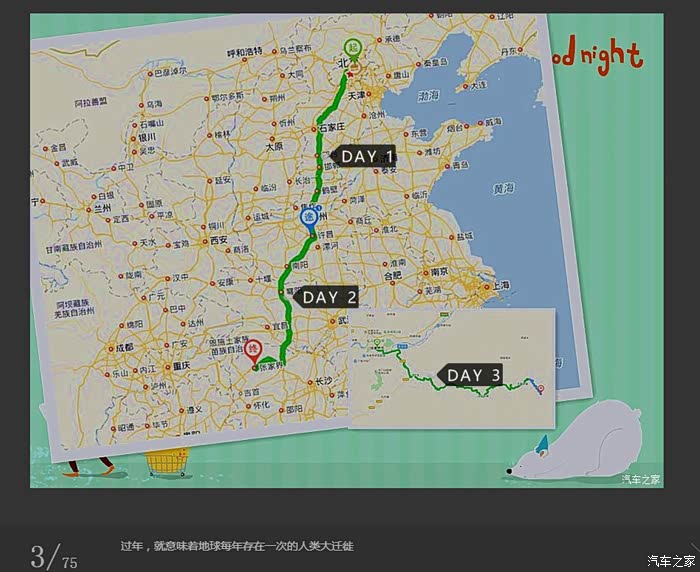Click the 银川 city label
The height and width of the screenshot is (572, 700).
147,137
